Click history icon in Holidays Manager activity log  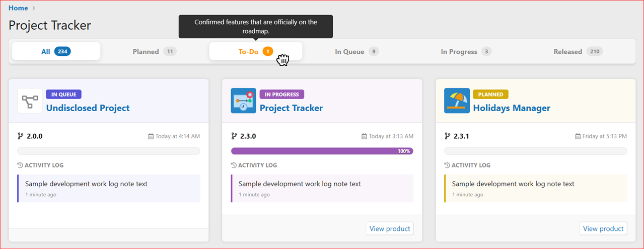(447, 165)
